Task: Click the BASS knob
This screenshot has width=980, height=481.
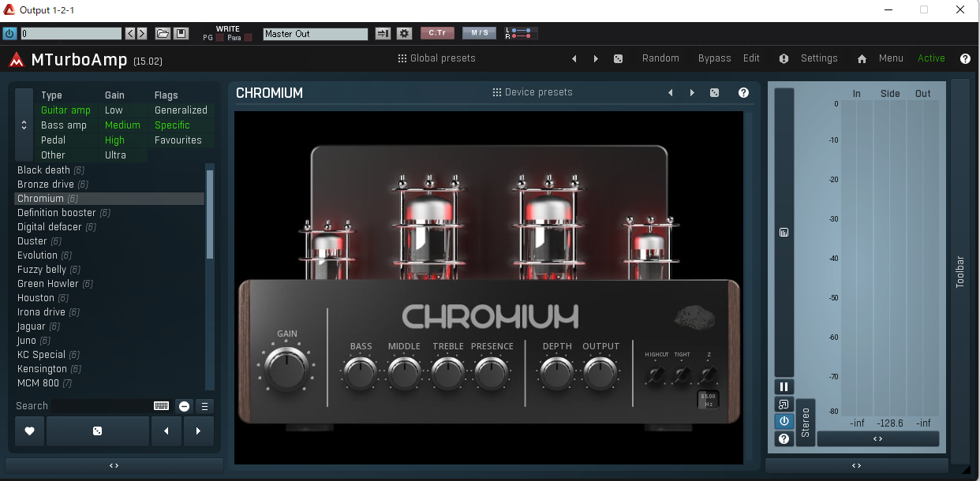Action: (361, 373)
